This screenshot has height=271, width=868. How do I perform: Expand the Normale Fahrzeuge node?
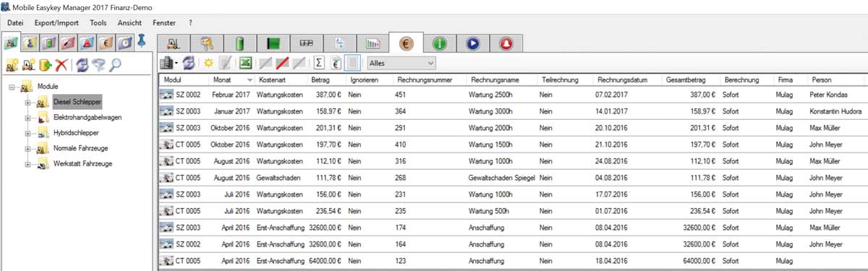[28, 148]
